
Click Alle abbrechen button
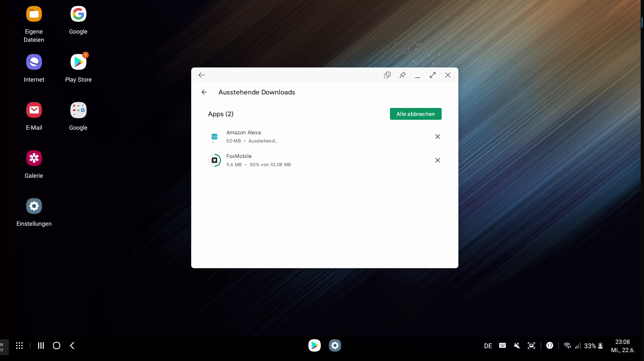point(416,114)
